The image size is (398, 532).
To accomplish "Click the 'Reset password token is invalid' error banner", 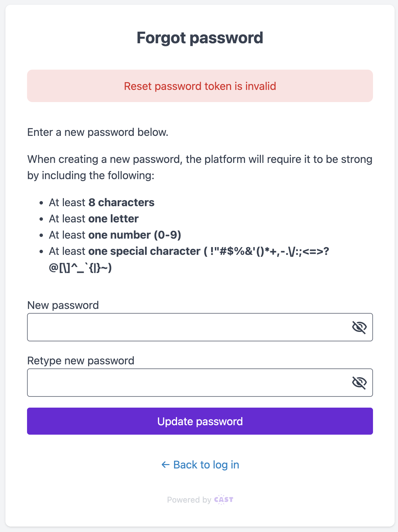I will (200, 86).
